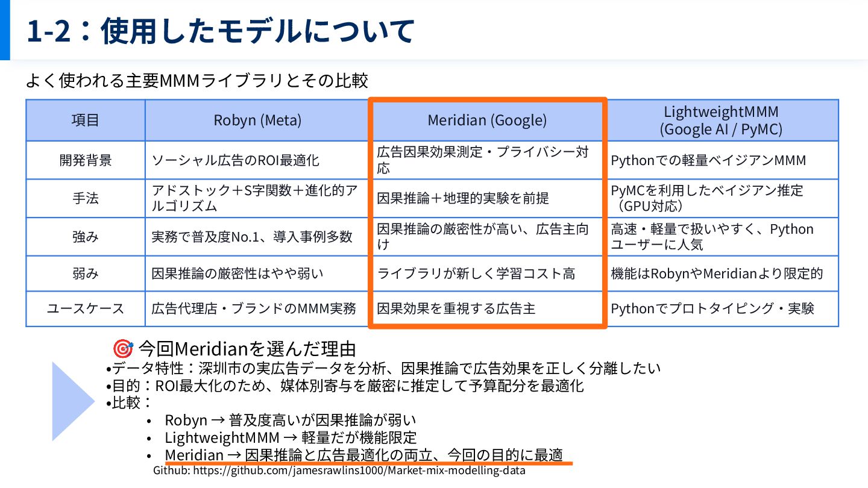The image size is (868, 488).
Task: Select the 弱み row label
Action: (x=86, y=274)
